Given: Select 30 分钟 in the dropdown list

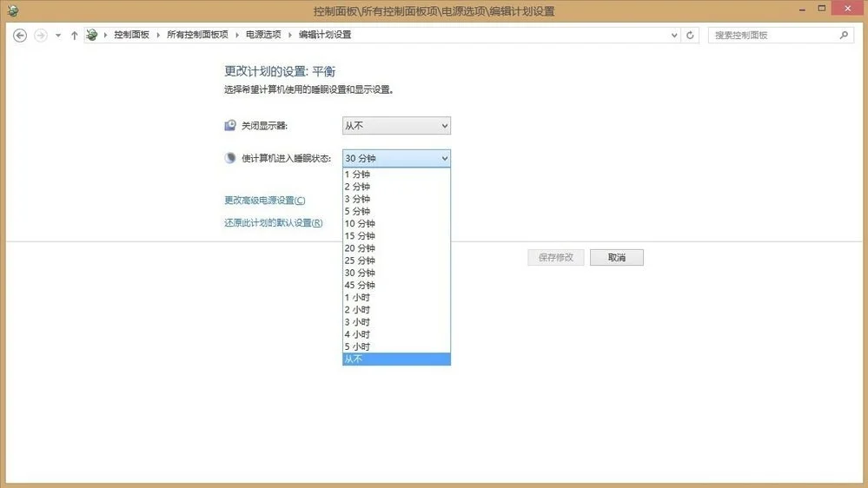Looking at the screenshot, I should pyautogui.click(x=396, y=273).
